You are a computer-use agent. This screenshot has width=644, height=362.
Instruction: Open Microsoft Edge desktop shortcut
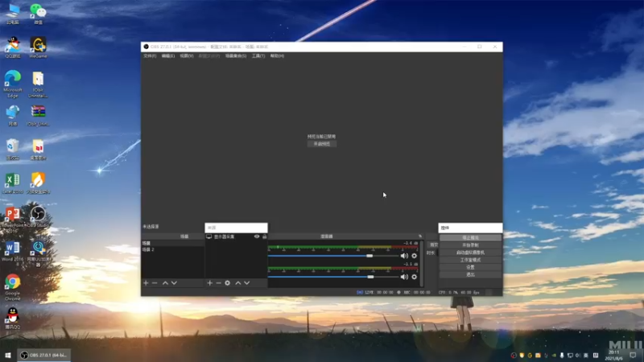[13, 84]
